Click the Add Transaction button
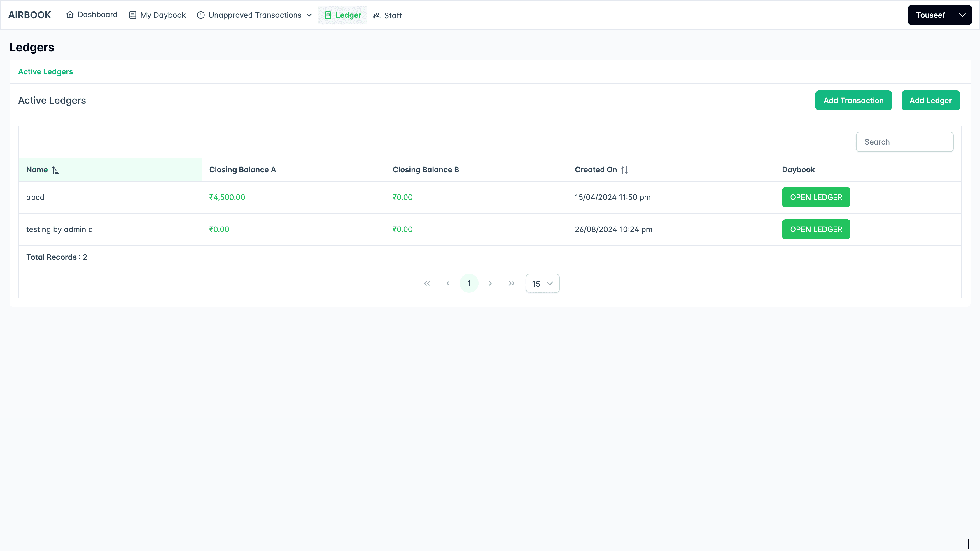Viewport: 980px width, 551px height. click(853, 100)
